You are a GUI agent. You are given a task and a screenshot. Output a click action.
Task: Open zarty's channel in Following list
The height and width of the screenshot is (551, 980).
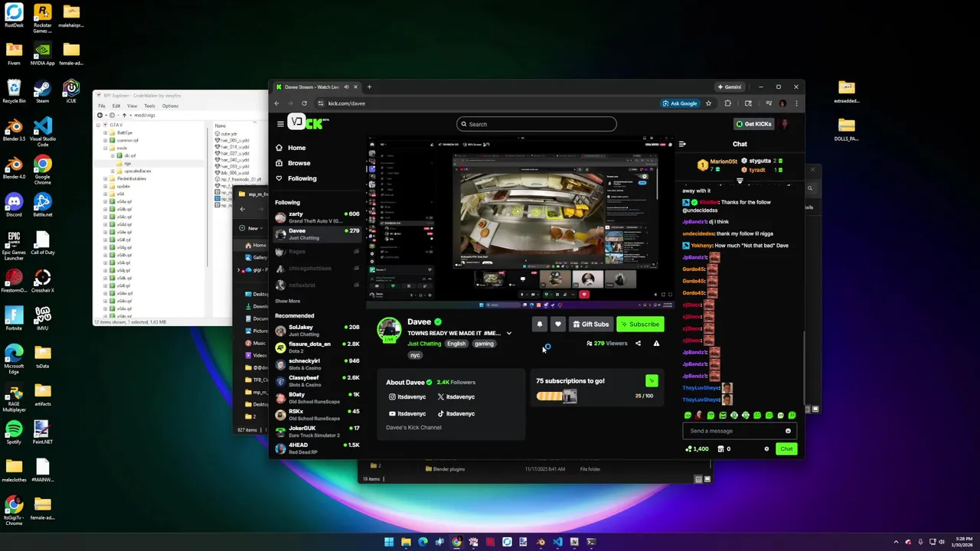coord(317,217)
